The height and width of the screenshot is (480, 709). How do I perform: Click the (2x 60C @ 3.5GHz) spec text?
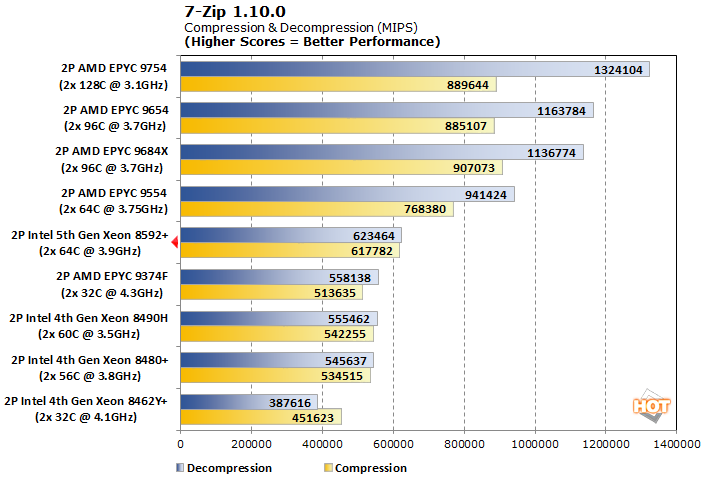pyautogui.click(x=89, y=334)
